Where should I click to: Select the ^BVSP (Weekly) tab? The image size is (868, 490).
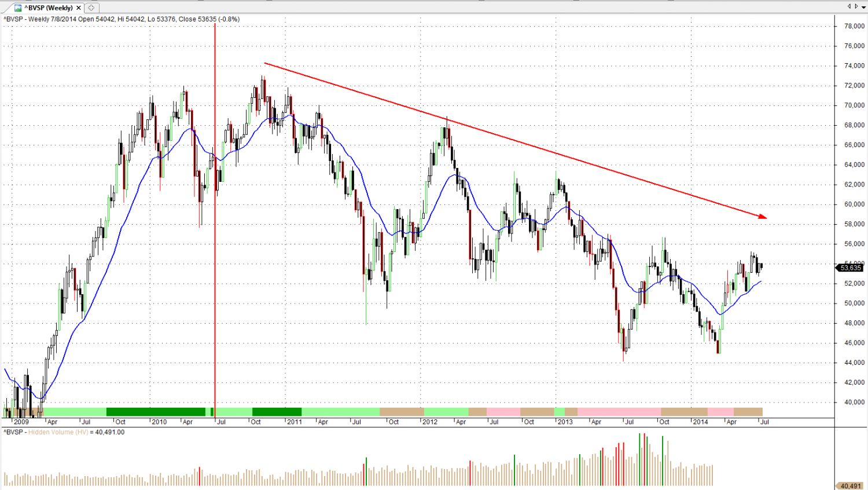tap(49, 8)
